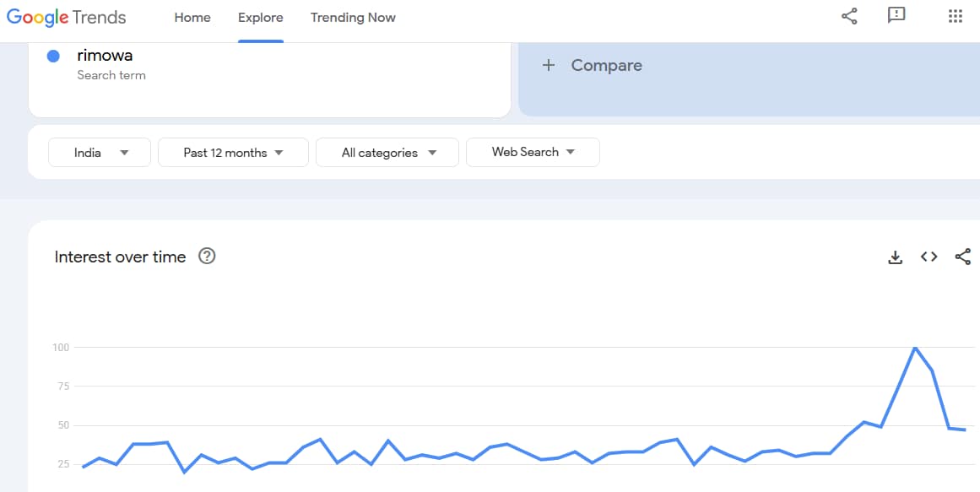Click the blue rimowa color dot
This screenshot has width=980, height=492.
pos(53,56)
